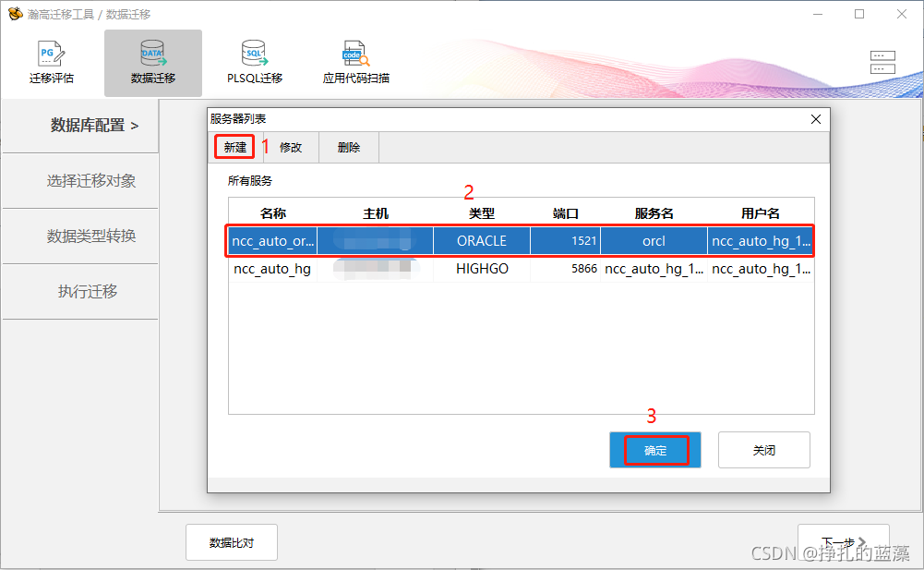This screenshot has height=570, width=924.
Task: Open the PLSQL迁移 tool
Action: point(255,63)
